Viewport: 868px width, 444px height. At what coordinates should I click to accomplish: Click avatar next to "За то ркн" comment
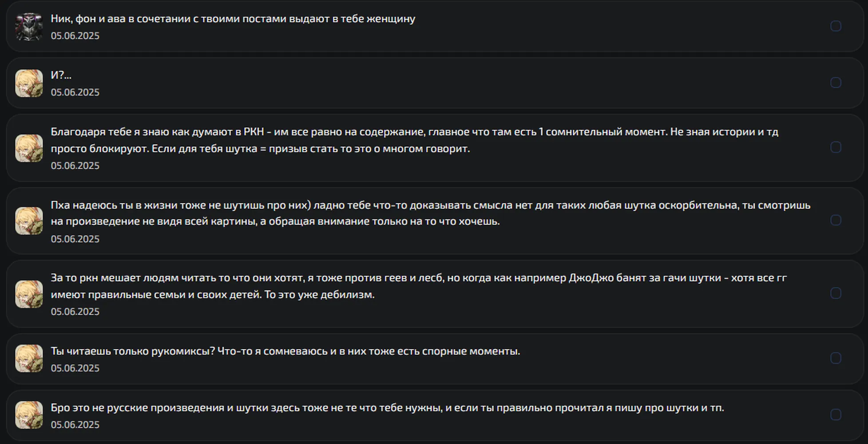[29, 294]
